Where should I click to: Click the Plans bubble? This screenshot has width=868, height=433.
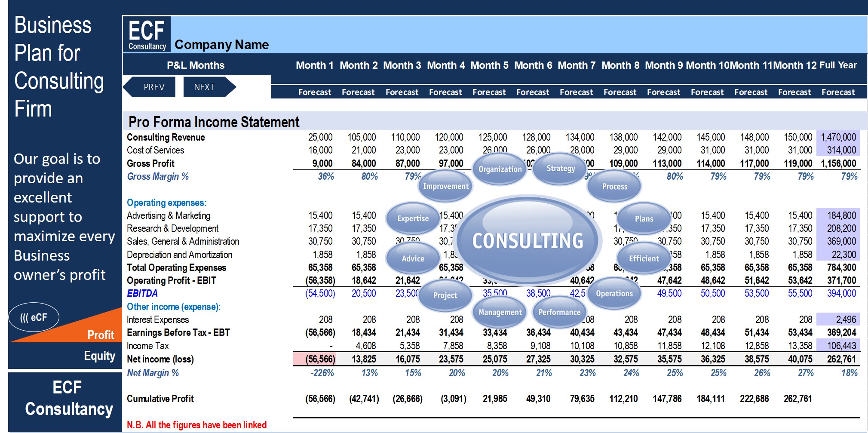tap(644, 218)
